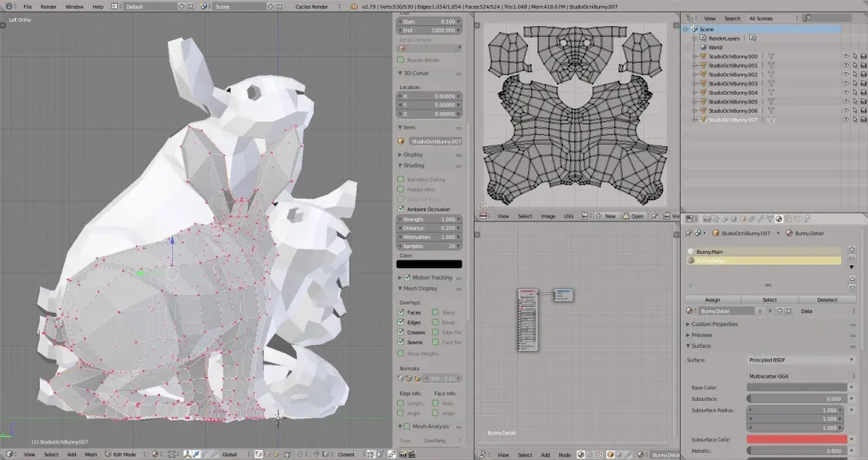Disable Ambient Occlusion checkbox
Viewport: 868px width, 460px height.
pos(401,209)
